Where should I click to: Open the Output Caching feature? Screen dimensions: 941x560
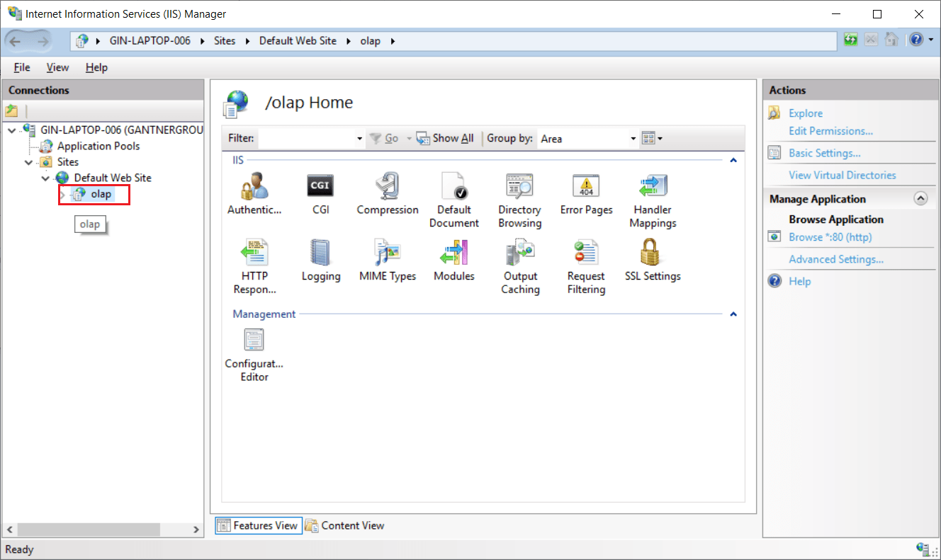[520, 267]
